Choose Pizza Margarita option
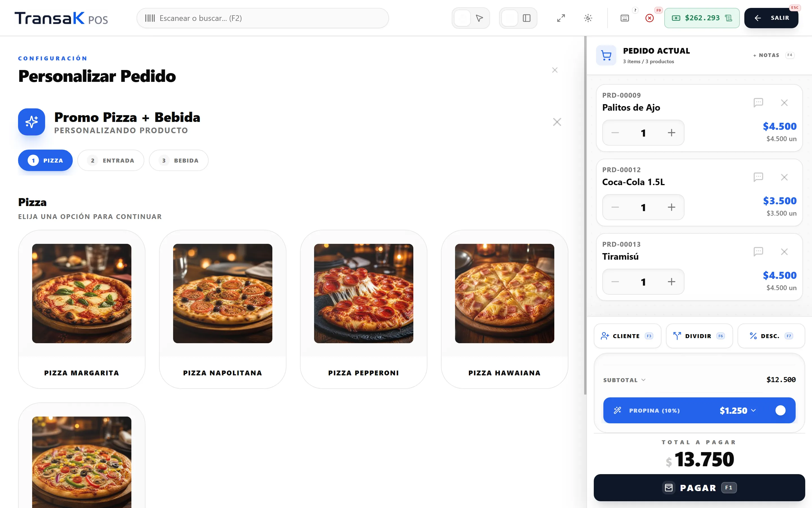 click(x=81, y=309)
